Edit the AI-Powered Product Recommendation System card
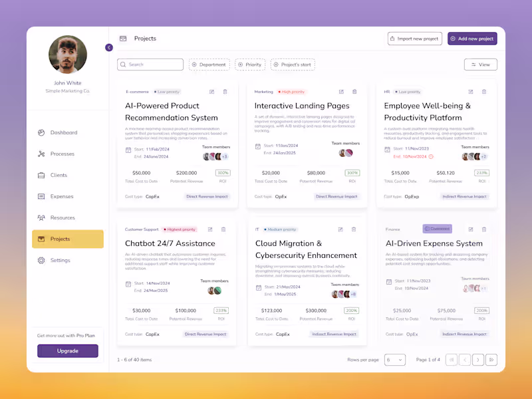 point(211,92)
